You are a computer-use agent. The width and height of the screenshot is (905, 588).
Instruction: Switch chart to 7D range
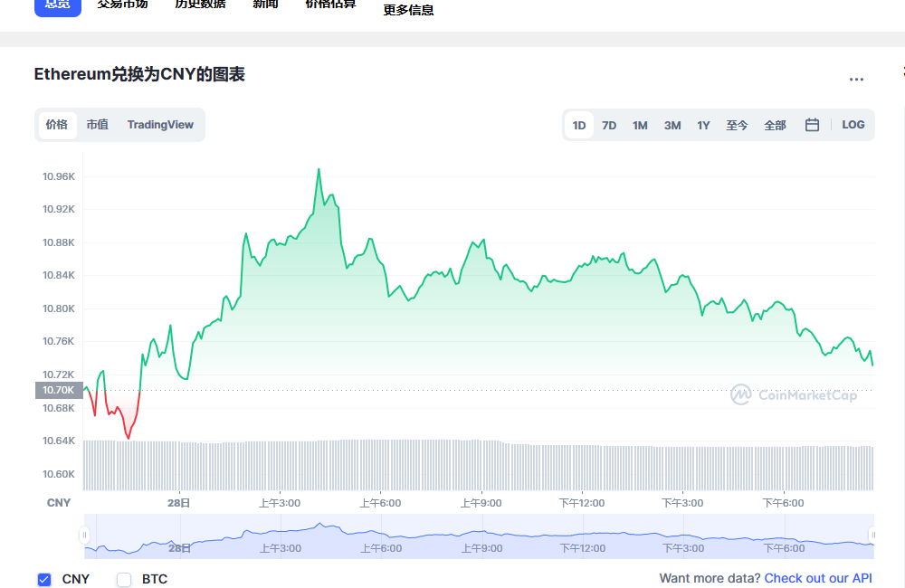pos(609,125)
